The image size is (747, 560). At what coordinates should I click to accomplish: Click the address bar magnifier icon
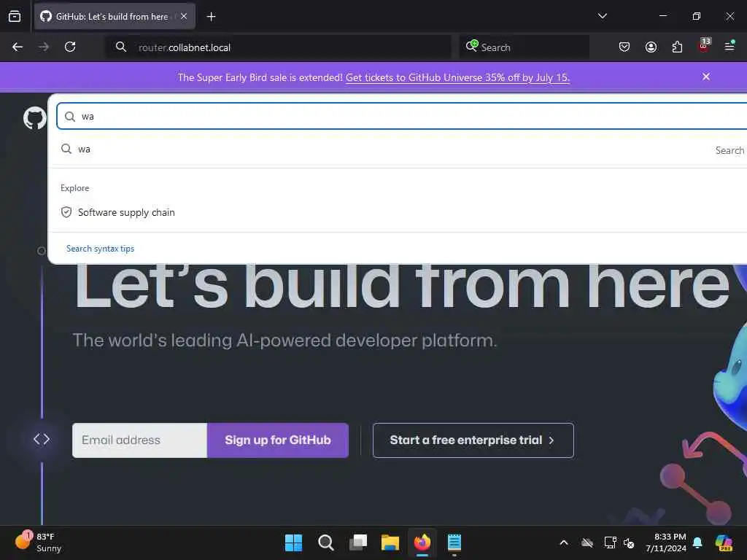(x=121, y=47)
